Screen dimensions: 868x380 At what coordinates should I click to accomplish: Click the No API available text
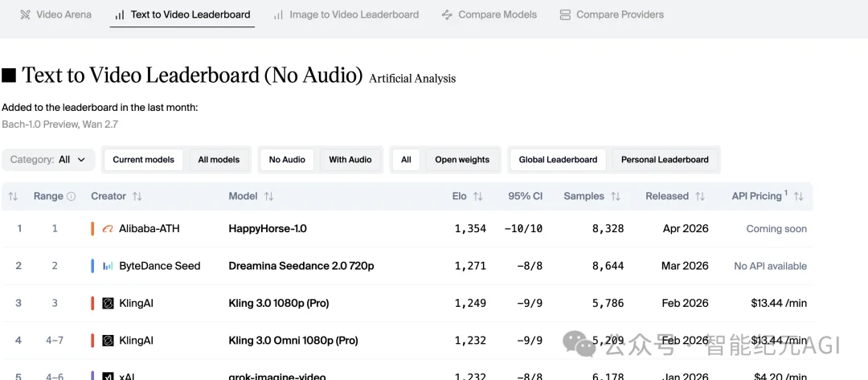tap(770, 266)
